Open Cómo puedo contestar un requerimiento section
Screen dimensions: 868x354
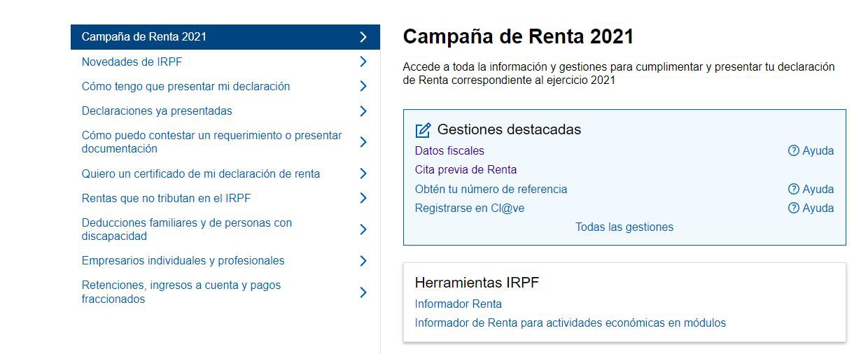pos(211,142)
